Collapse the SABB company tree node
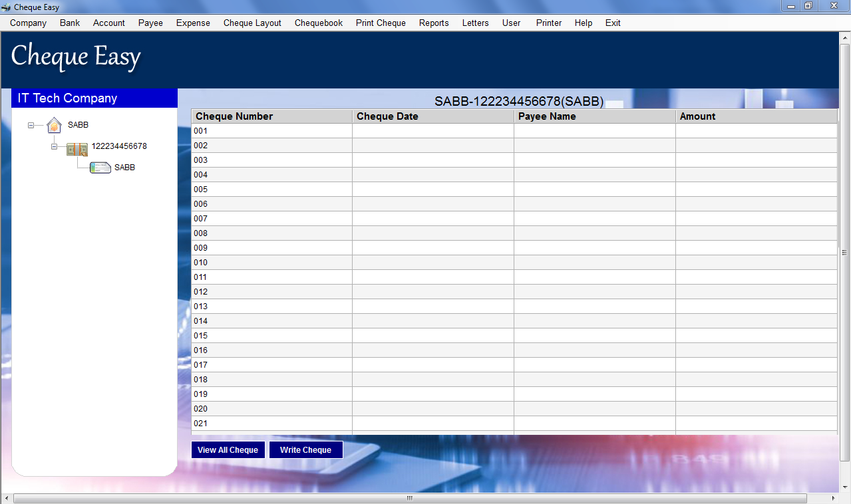The height and width of the screenshot is (504, 851). pos(32,125)
